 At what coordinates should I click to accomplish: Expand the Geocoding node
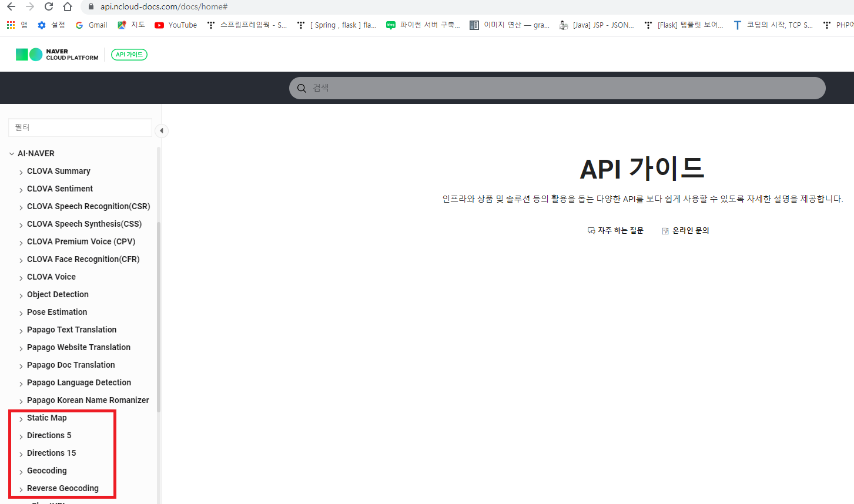point(21,472)
